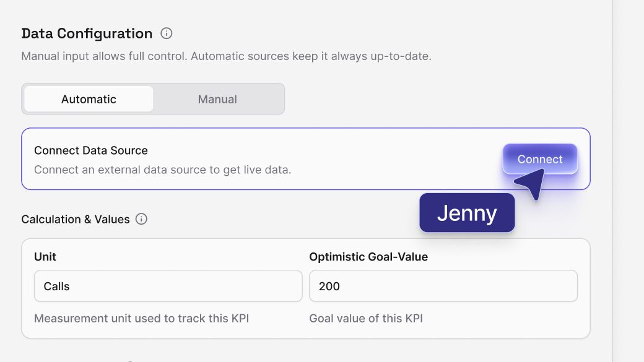Select the 'Connect an external data source' description
Viewport: 644px width, 362px height.
162,170
